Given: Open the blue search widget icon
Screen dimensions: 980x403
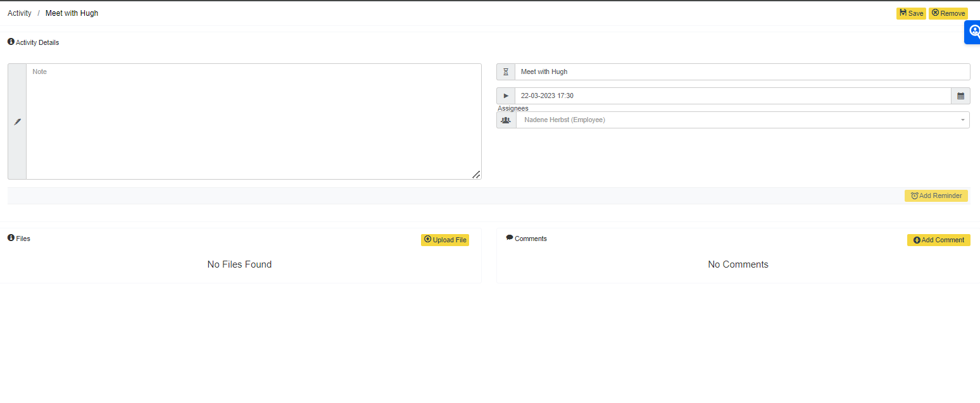Looking at the screenshot, I should [974, 32].
